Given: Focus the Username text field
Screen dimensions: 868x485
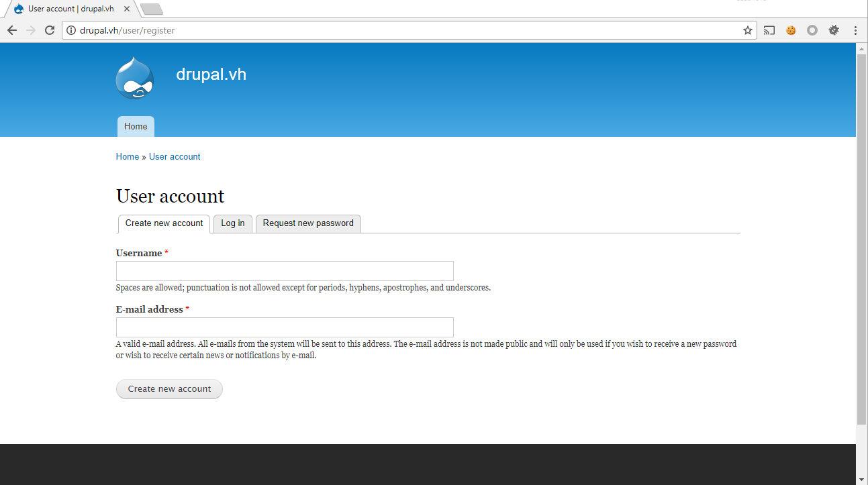Looking at the screenshot, I should click(x=285, y=271).
